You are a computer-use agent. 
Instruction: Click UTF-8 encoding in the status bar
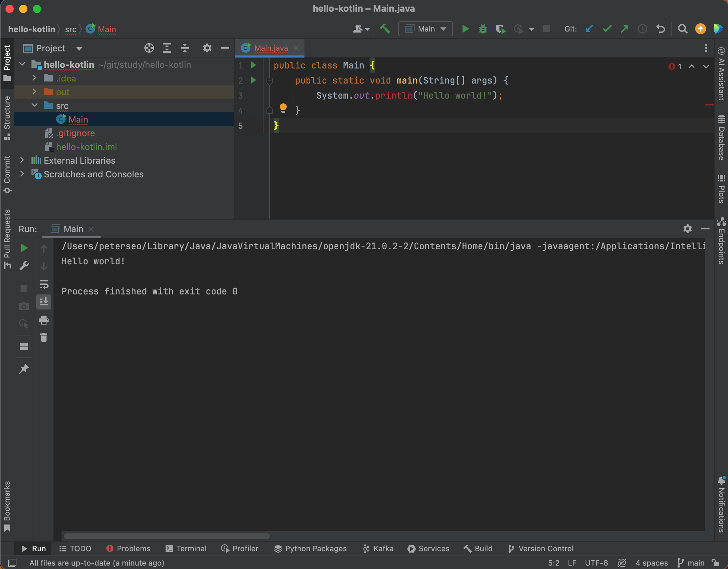coord(596,563)
